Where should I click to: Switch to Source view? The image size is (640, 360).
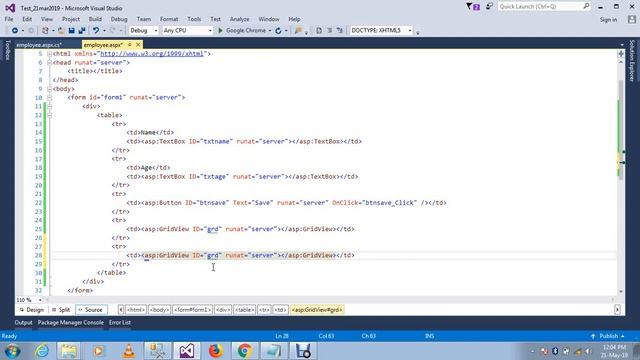(91, 310)
